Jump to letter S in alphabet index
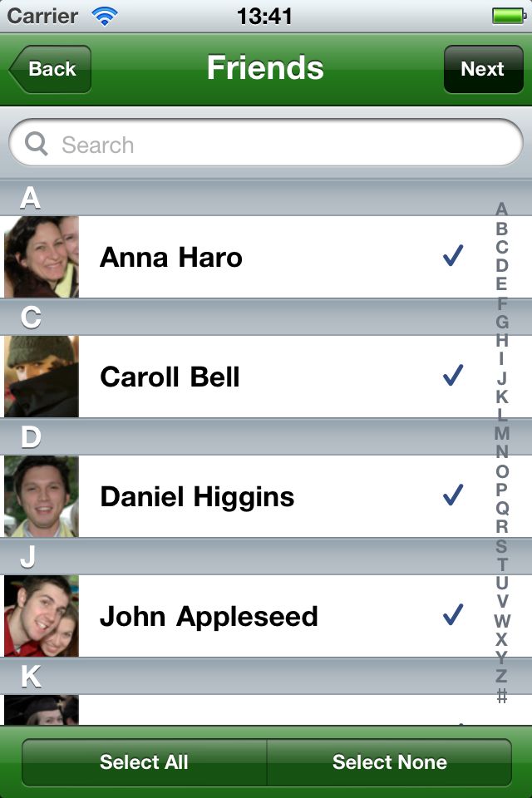Screen dimensions: 532x798 pyautogui.click(x=501, y=546)
